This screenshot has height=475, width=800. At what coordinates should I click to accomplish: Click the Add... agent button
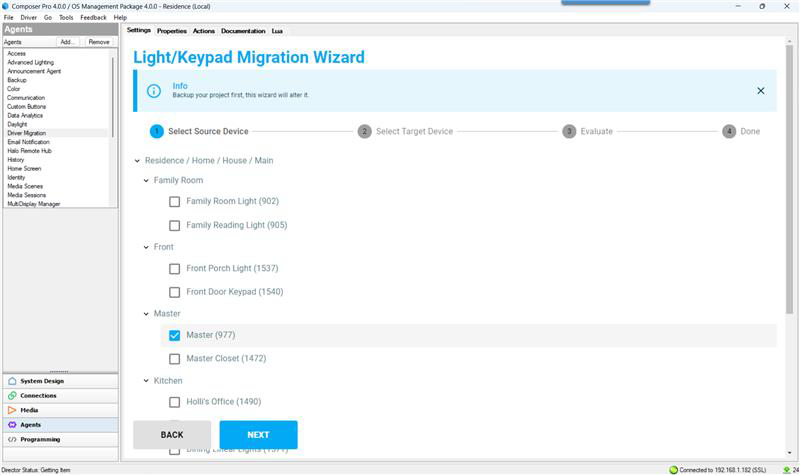coord(67,42)
